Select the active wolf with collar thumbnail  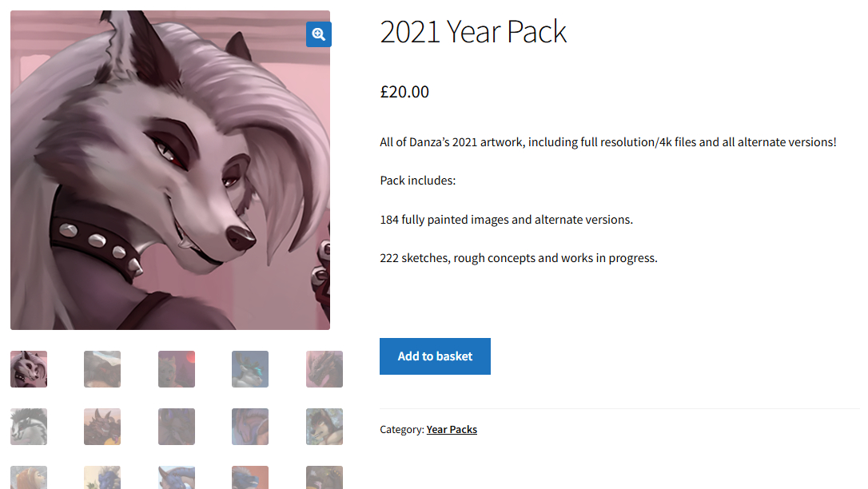click(x=29, y=369)
